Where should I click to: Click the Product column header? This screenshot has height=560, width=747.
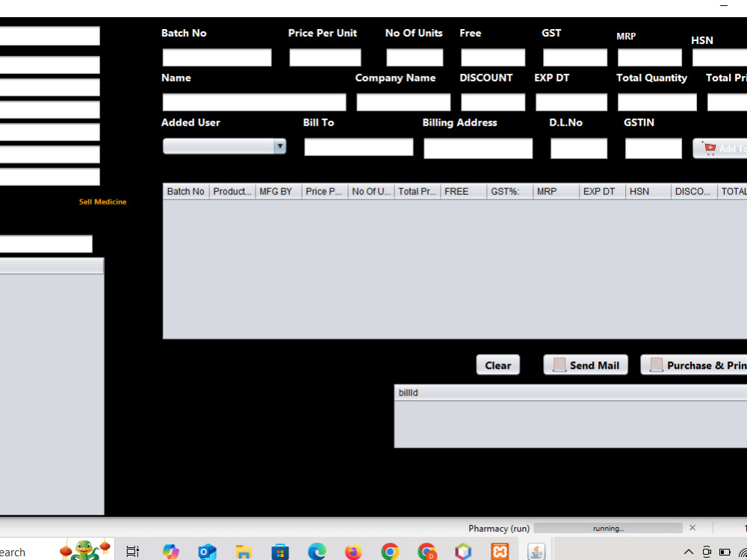[x=232, y=191]
